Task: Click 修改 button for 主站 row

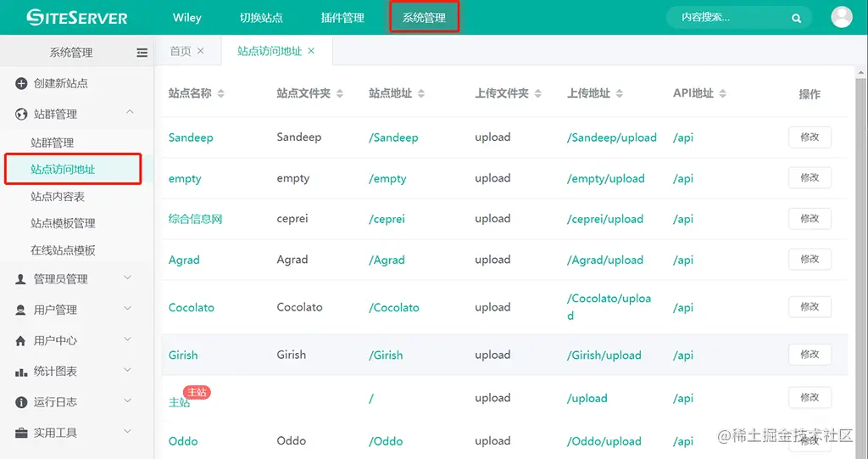Action: [810, 397]
